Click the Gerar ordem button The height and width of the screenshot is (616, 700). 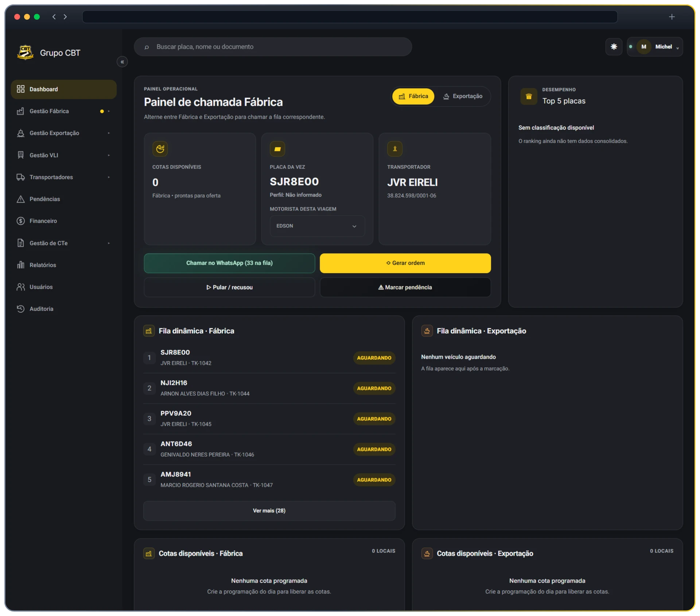coord(405,263)
